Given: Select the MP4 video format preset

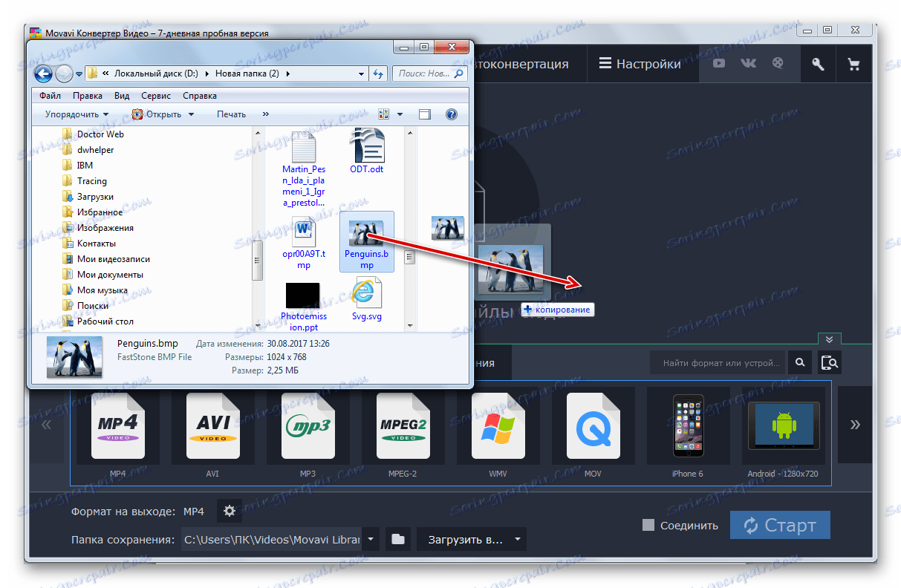Looking at the screenshot, I should [x=118, y=427].
